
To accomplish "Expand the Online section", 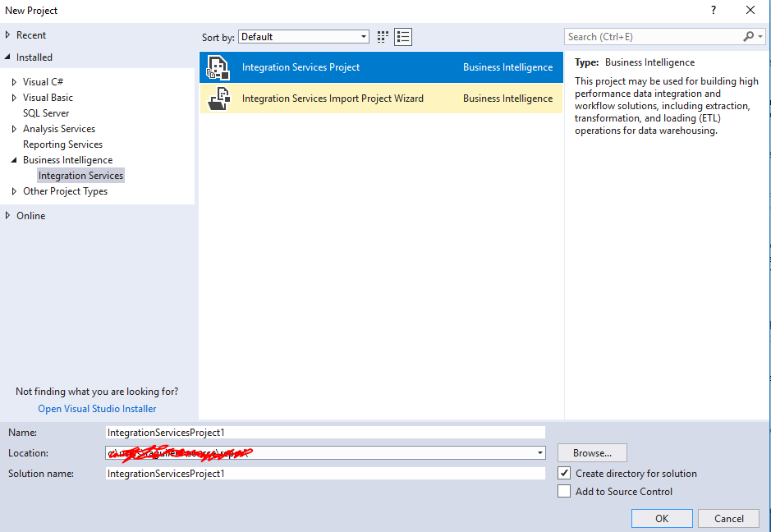I will click(7, 215).
